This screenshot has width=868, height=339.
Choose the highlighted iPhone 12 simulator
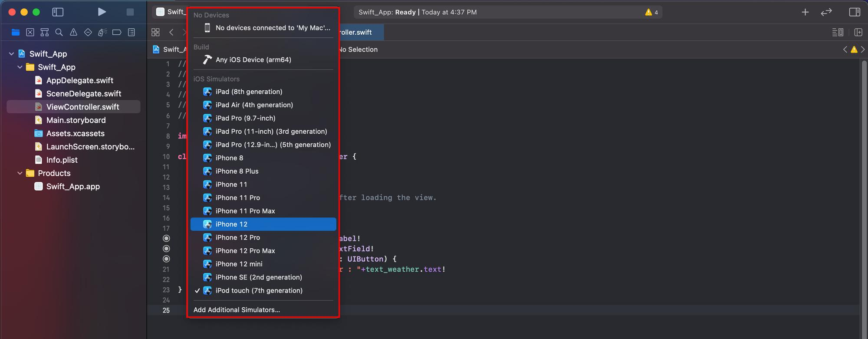click(x=263, y=224)
